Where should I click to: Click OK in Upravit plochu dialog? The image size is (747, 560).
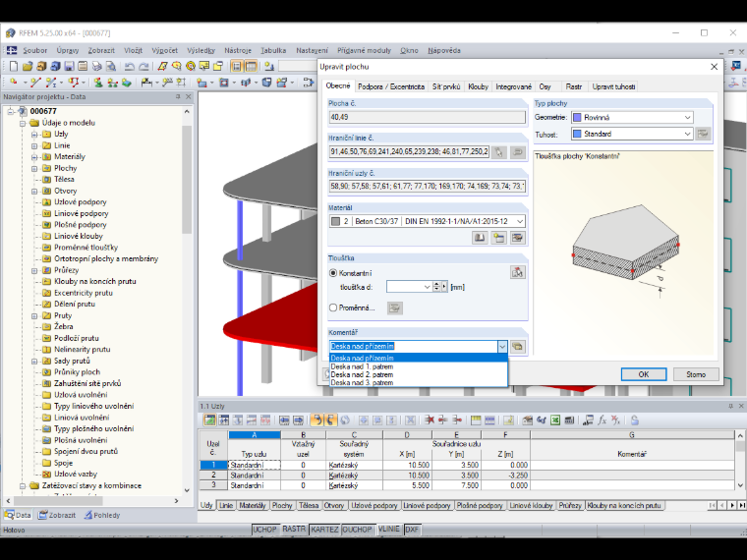click(x=644, y=374)
